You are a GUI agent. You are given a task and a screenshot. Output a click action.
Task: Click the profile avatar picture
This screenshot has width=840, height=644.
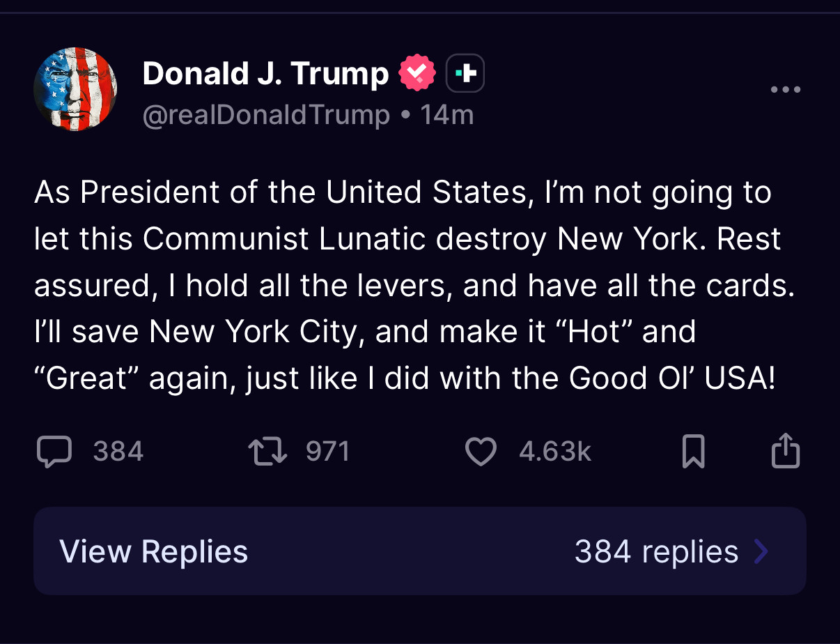pyautogui.click(x=75, y=89)
